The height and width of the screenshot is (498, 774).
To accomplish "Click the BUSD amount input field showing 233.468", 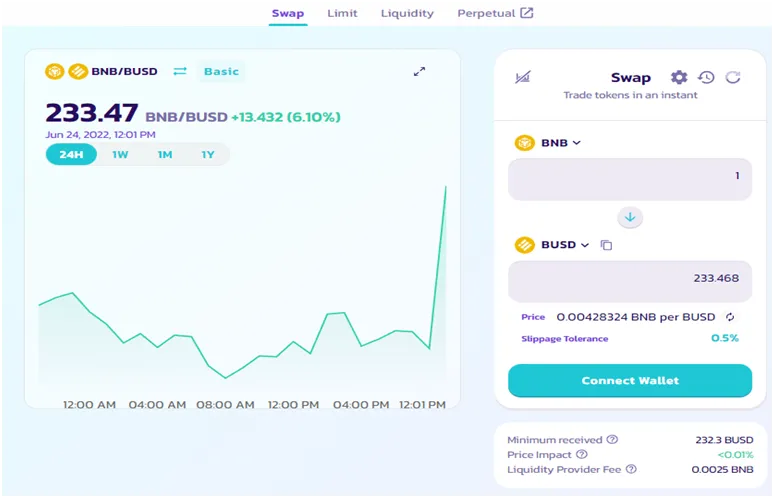I will (x=630, y=281).
